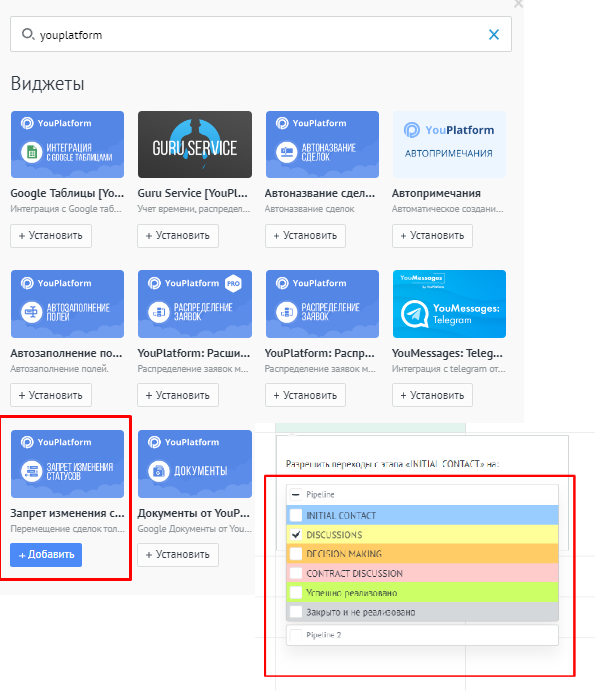The image size is (595, 690).
Task: Check the DECISION MAKING stage checkbox
Action: [296, 554]
